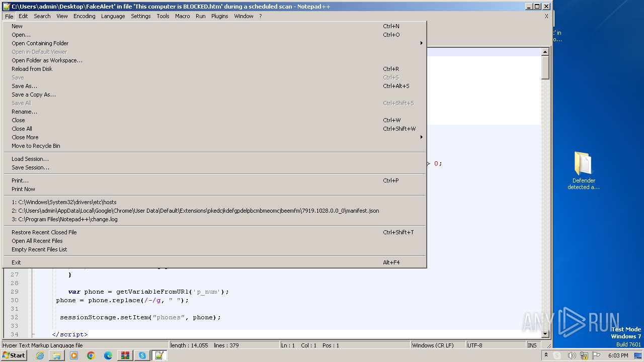Image resolution: width=644 pixels, height=362 pixels.
Task: Select Restore Recent Closed File
Action: point(215,232)
